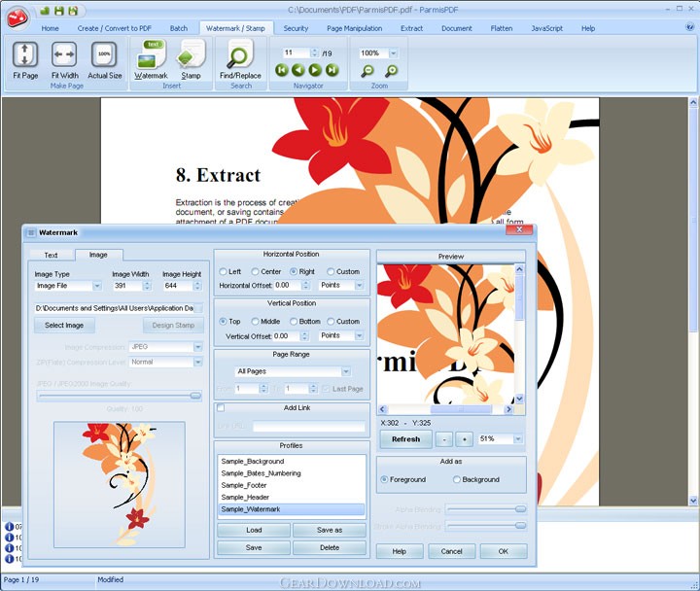Go to previous page navigator button
Viewport: 700px width, 591px height.
tap(297, 70)
